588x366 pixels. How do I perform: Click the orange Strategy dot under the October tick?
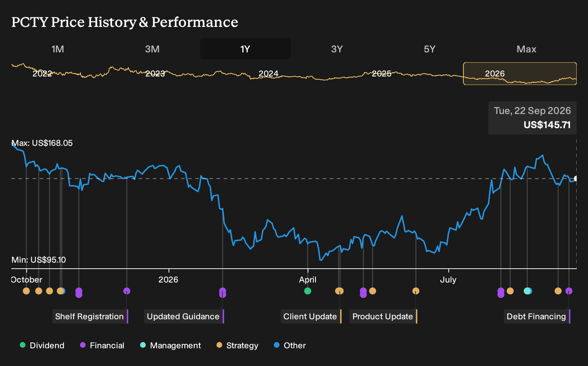pyautogui.click(x=26, y=291)
